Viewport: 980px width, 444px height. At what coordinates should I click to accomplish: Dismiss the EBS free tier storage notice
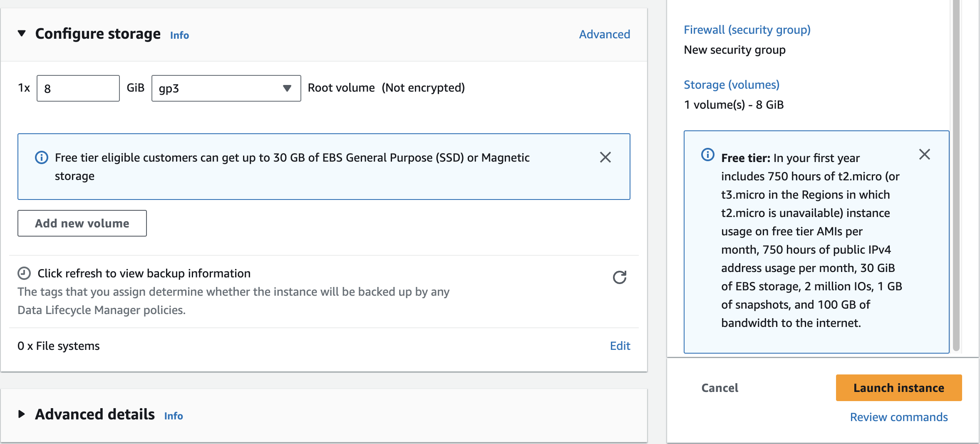tap(605, 157)
